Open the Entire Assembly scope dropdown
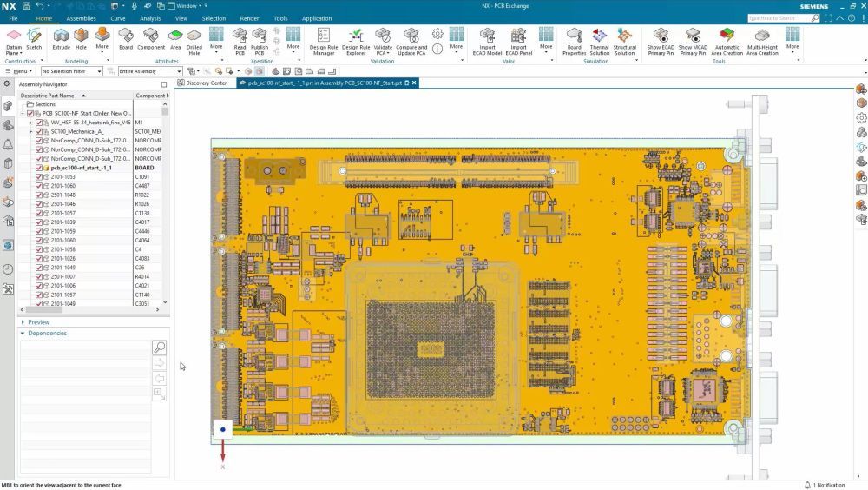 click(x=150, y=71)
